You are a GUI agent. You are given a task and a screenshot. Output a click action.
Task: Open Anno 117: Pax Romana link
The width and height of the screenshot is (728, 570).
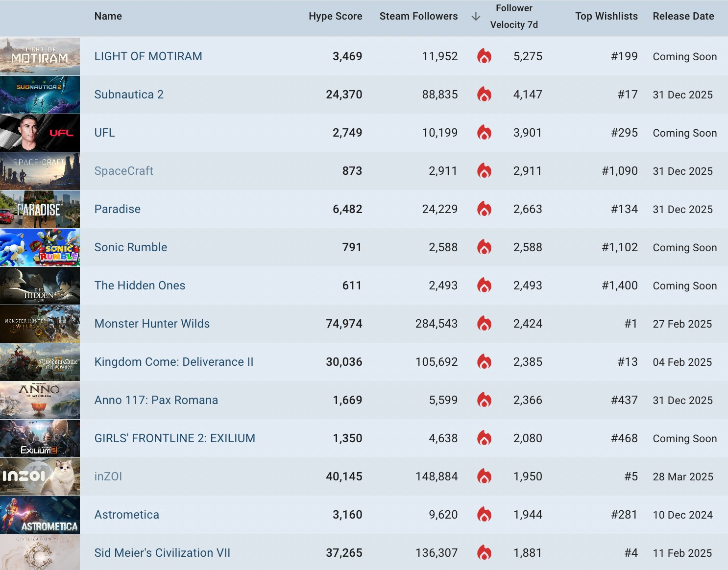156,400
